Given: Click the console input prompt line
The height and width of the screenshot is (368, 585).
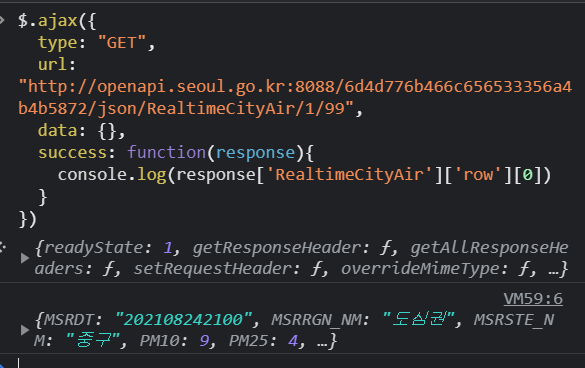Looking at the screenshot, I should click(298, 363).
